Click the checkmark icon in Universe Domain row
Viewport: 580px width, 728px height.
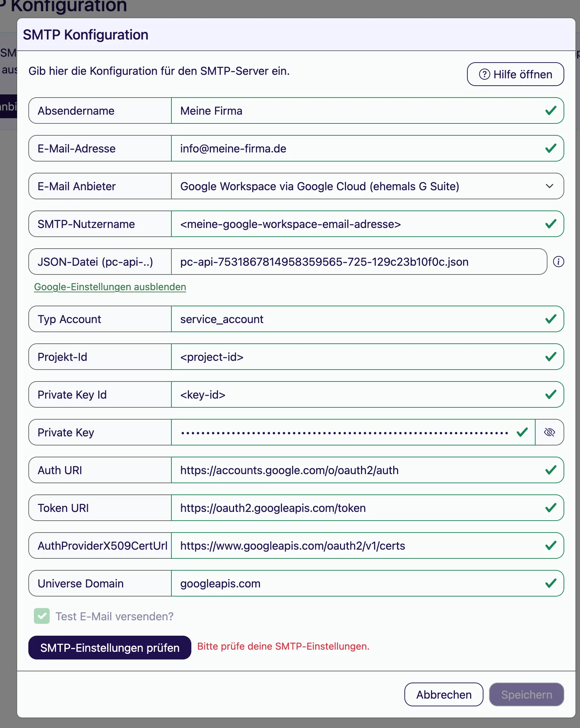click(551, 583)
